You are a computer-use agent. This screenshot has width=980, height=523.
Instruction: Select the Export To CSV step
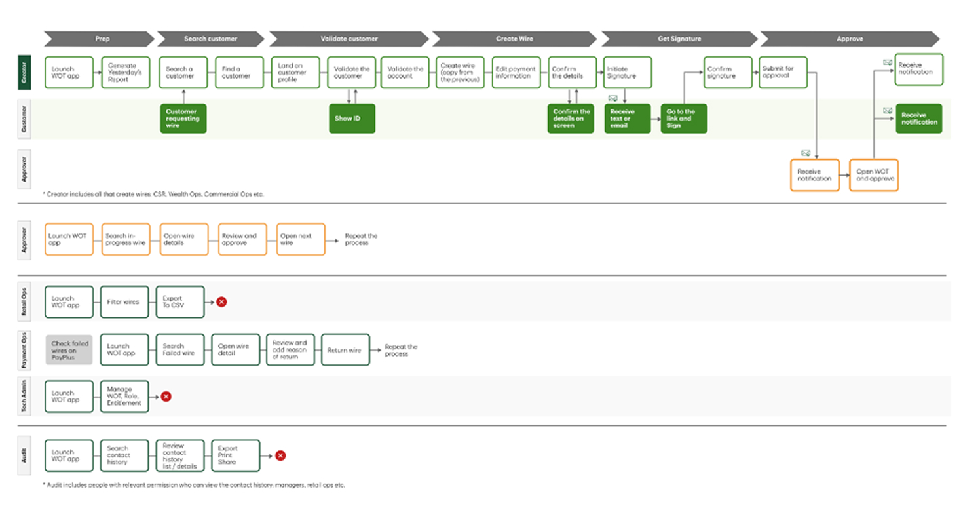(180, 302)
